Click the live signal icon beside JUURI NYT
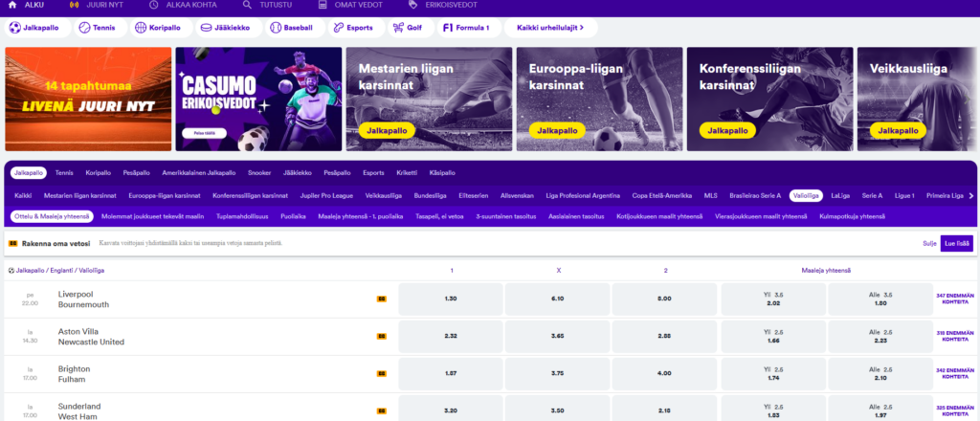This screenshot has width=980, height=421. pos(75,5)
